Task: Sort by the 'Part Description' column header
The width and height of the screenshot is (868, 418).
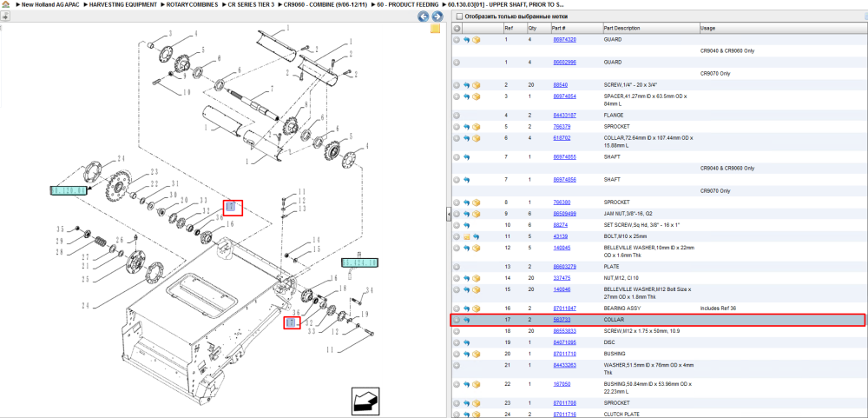Action: (x=650, y=29)
